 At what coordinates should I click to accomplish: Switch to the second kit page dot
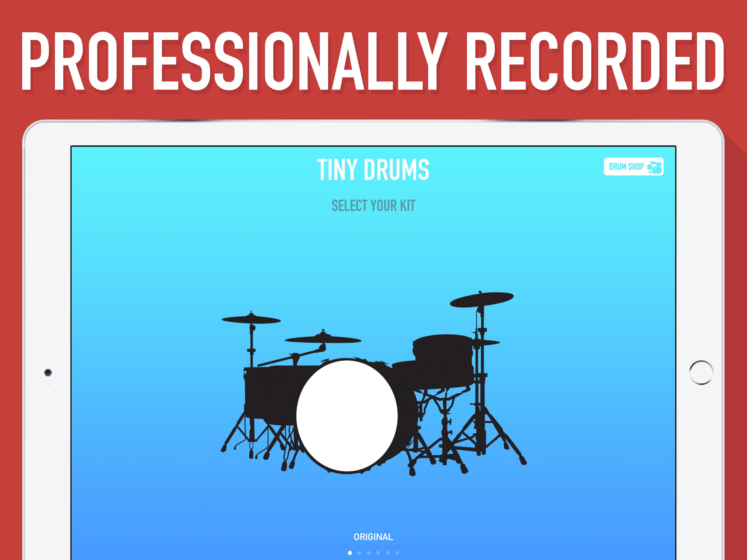tap(359, 553)
